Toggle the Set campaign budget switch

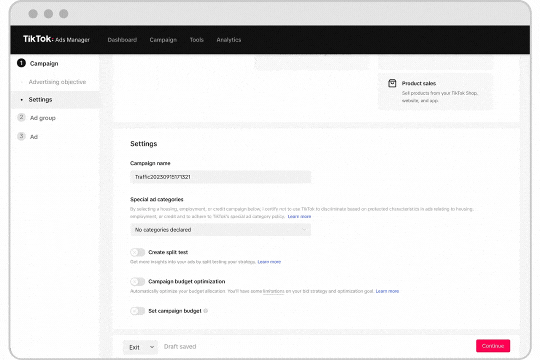pos(137,311)
